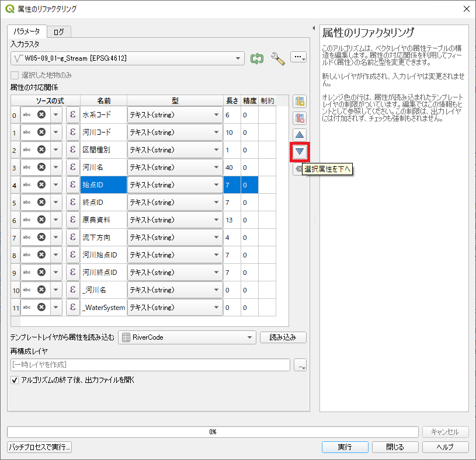This screenshot has height=460, width=476.
Task: Enable 選択した地物のみ checkbox
Action: 15,75
